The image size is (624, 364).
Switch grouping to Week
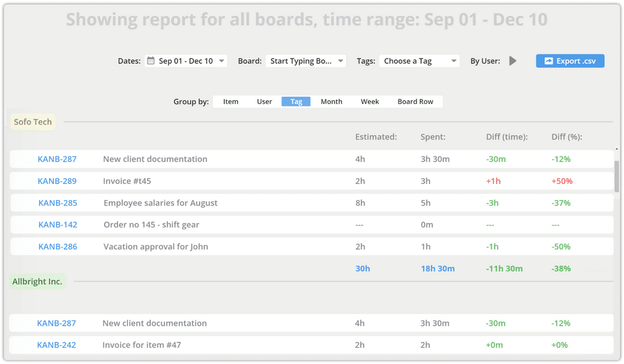coord(370,101)
